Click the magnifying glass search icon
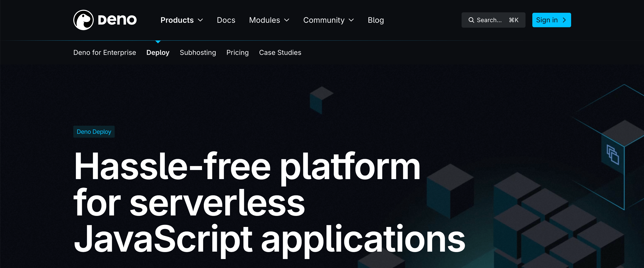The image size is (644, 268). [x=471, y=20]
